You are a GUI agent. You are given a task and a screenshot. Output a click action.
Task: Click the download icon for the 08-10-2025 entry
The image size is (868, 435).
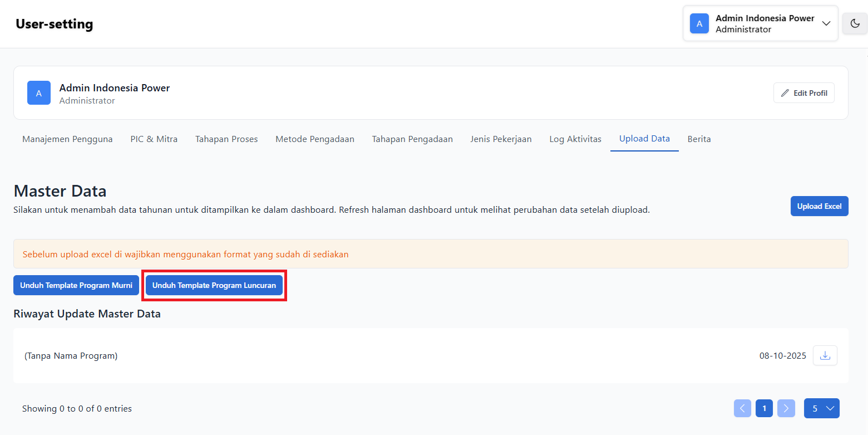point(825,355)
